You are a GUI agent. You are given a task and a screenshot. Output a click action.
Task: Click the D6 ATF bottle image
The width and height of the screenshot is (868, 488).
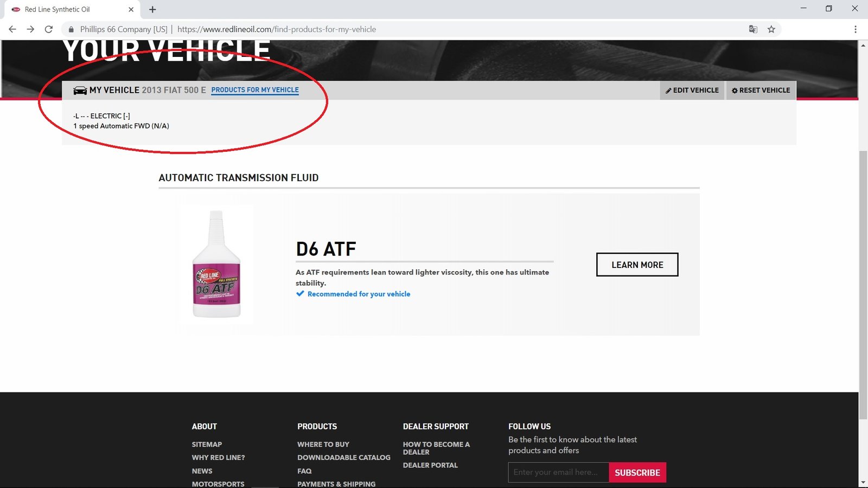[216, 264]
